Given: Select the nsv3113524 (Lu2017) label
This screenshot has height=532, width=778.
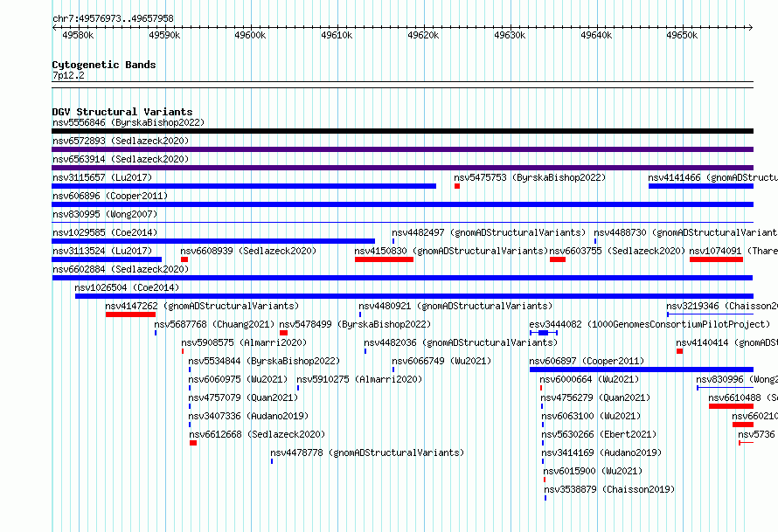Looking at the screenshot, I should click(102, 251).
